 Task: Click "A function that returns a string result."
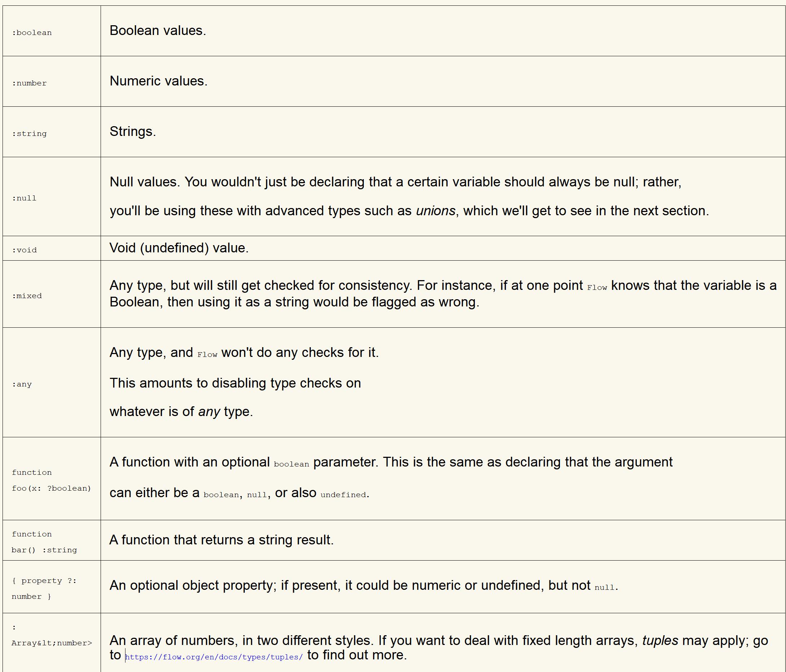coord(221,540)
